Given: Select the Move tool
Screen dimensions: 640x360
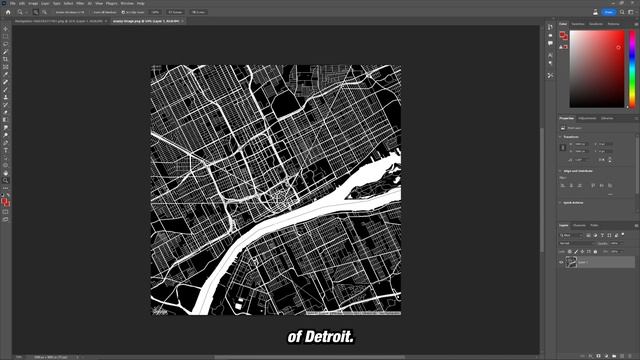Looking at the screenshot, I should (x=5, y=29).
